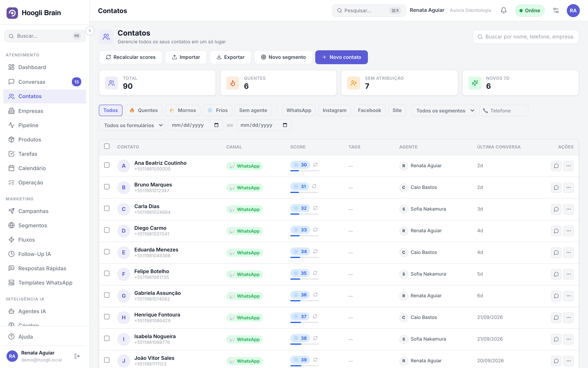The height and width of the screenshot is (368, 588).
Task: Open more actions for Felipe Botelho
Action: click(x=569, y=274)
